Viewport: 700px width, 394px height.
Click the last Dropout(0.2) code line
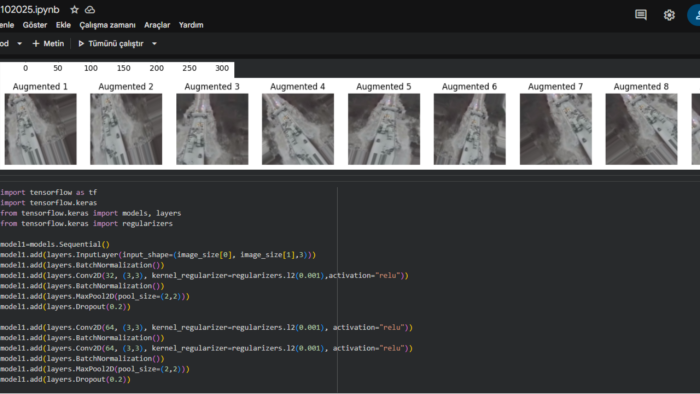pos(66,379)
